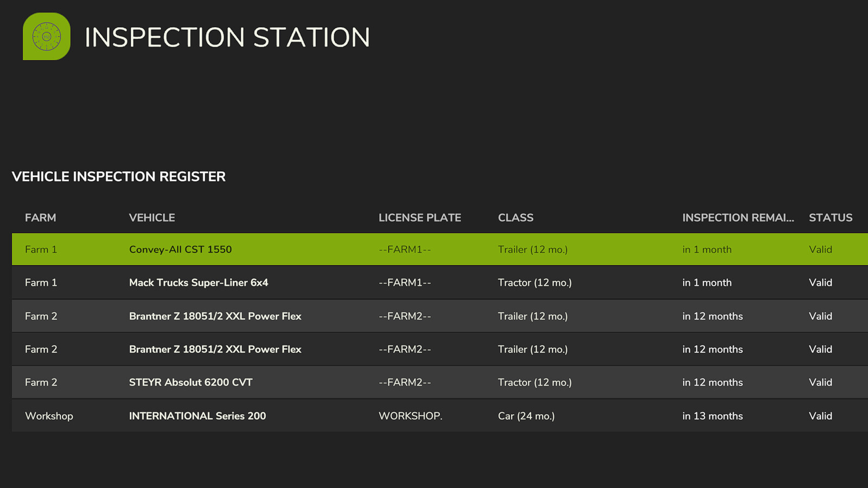Click the INSPECTION STATION title
Viewport: 868px width, 488px height.
point(227,37)
